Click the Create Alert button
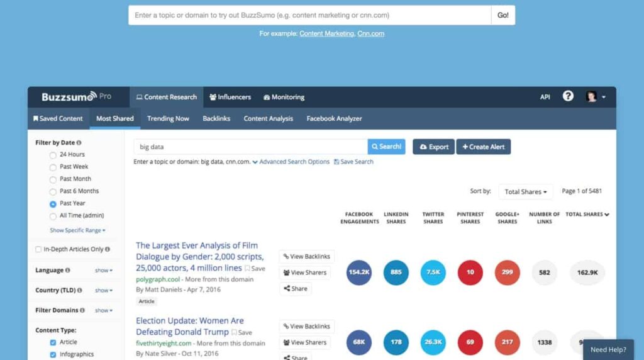The height and width of the screenshot is (360, 644). [483, 147]
